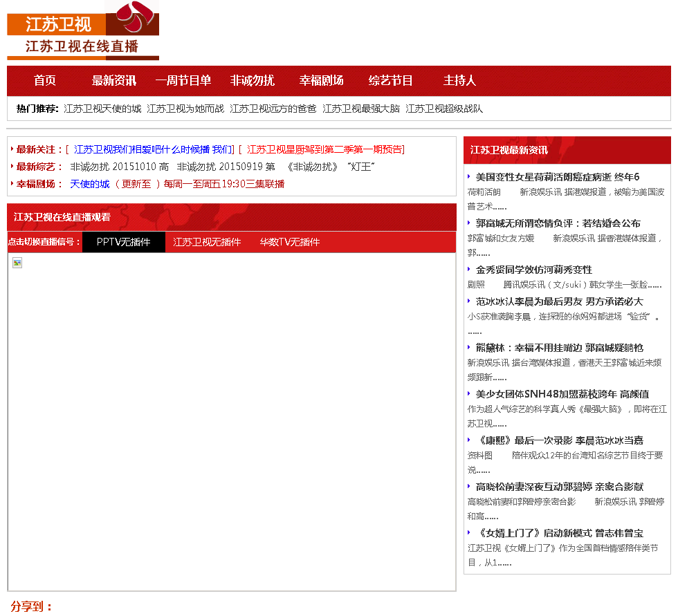Open news headline 《康熙》最后一次录影

coord(559,440)
